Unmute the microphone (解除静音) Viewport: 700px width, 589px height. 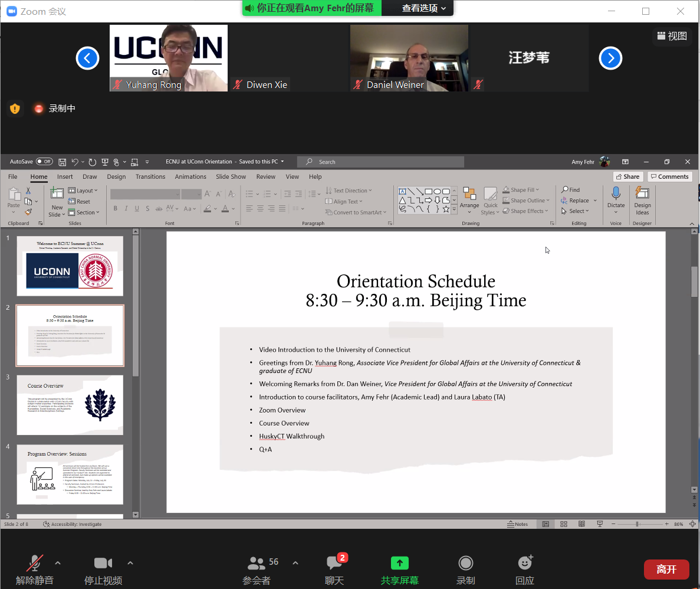click(34, 570)
